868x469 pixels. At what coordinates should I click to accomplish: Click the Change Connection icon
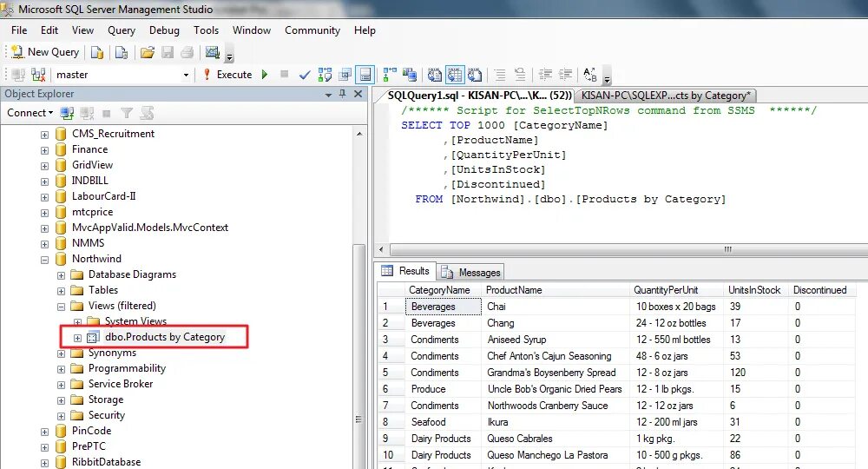38,75
